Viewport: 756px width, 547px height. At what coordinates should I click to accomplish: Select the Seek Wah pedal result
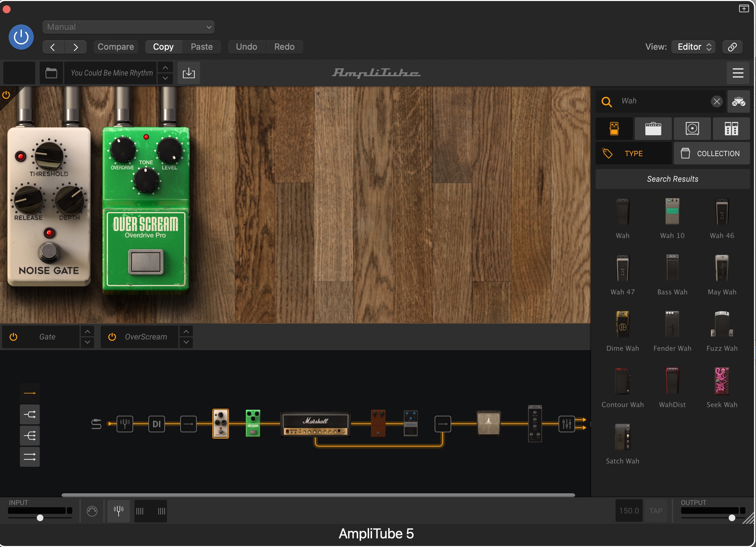(x=722, y=388)
